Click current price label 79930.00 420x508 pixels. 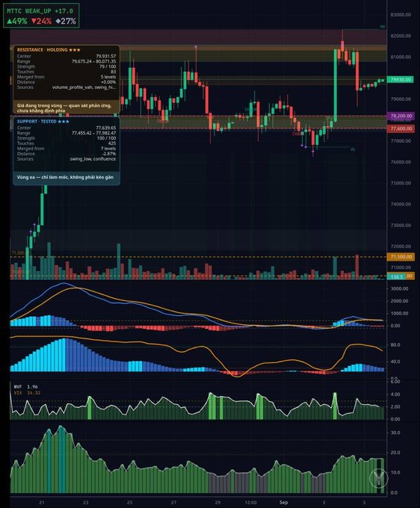[x=401, y=79]
